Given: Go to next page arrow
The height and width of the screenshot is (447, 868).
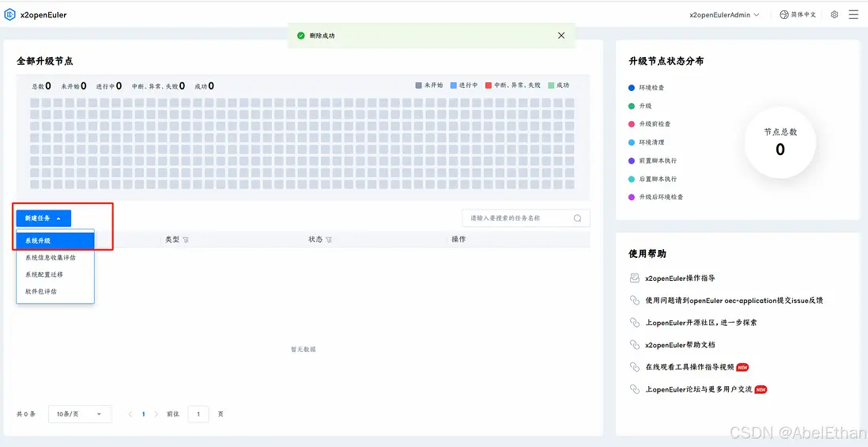Looking at the screenshot, I should 156,414.
